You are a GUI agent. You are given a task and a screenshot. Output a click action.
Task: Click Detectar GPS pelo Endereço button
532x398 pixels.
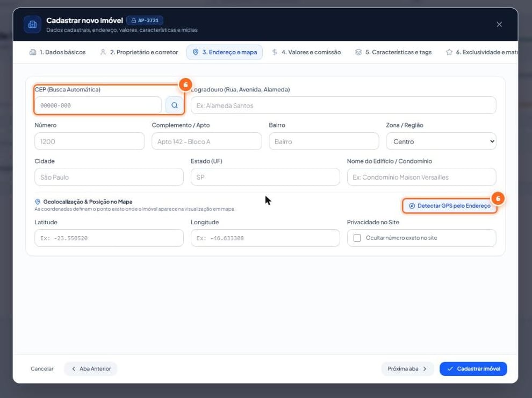coord(450,206)
